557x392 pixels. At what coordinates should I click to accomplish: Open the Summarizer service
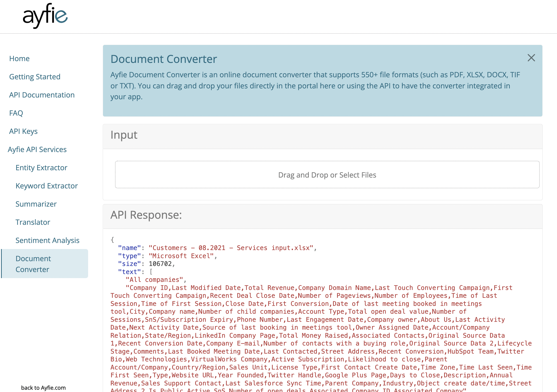[x=36, y=204]
